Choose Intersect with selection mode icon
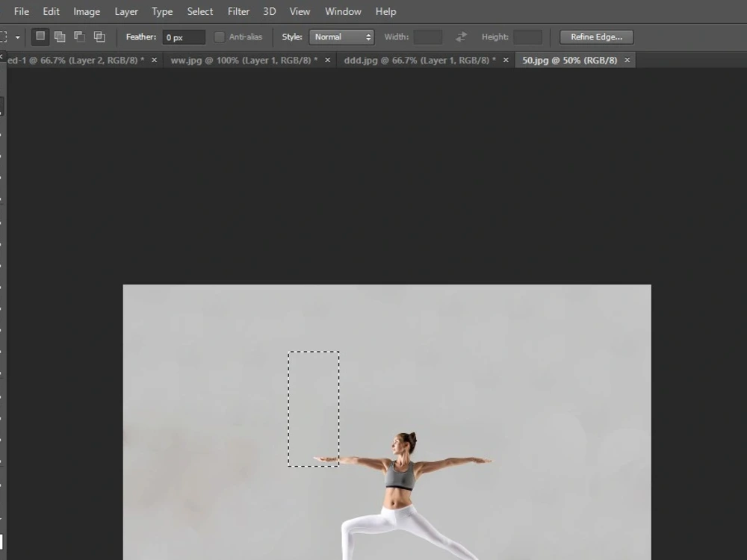Screen dimensions: 747x560 99,37
